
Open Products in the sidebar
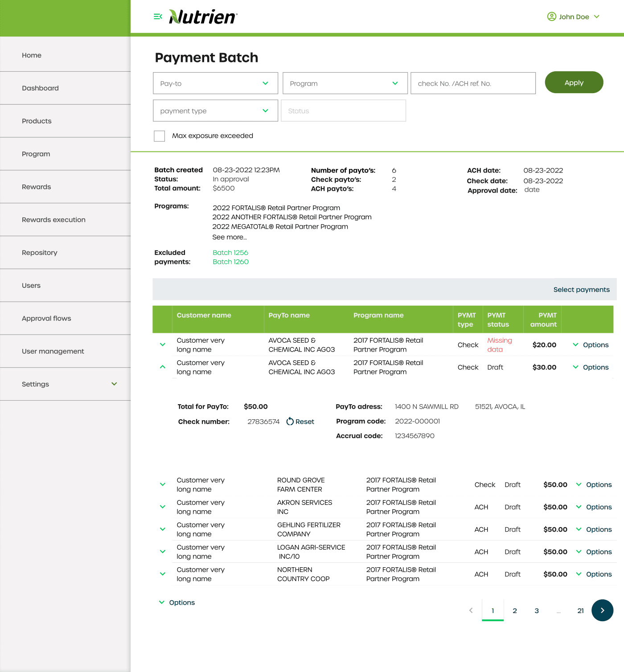coord(65,121)
